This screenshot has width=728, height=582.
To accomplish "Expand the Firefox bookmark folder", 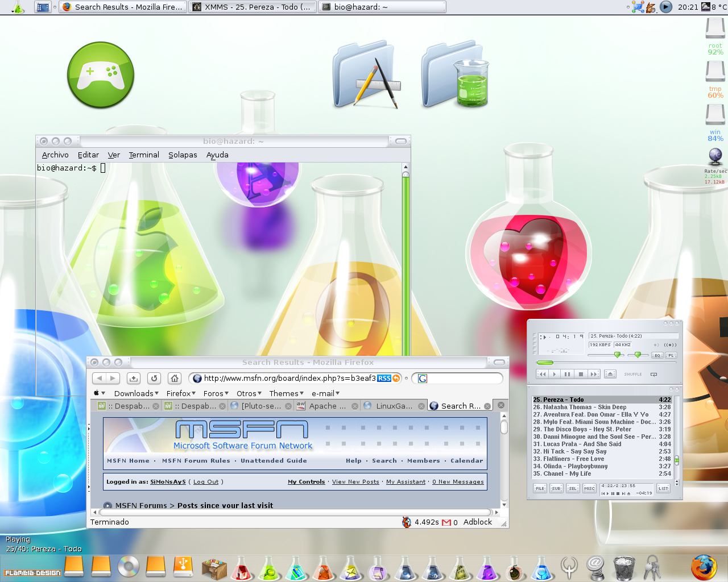I will click(181, 393).
